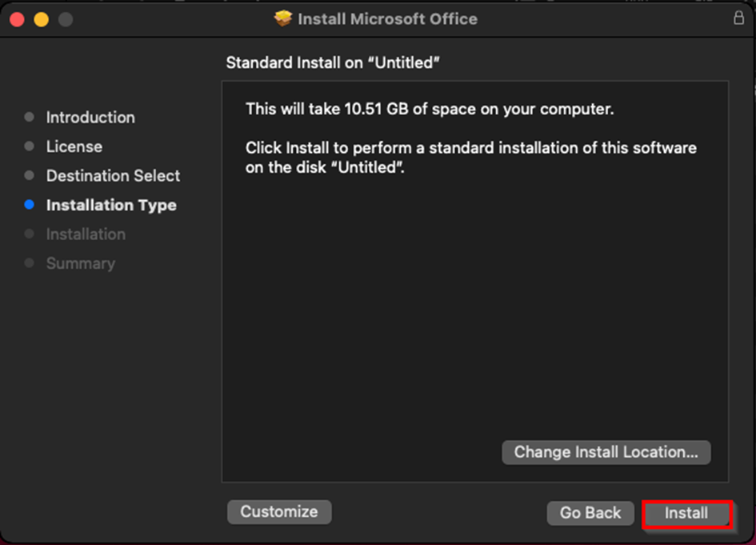
Task: Minimize the window with yellow button
Action: pyautogui.click(x=42, y=19)
